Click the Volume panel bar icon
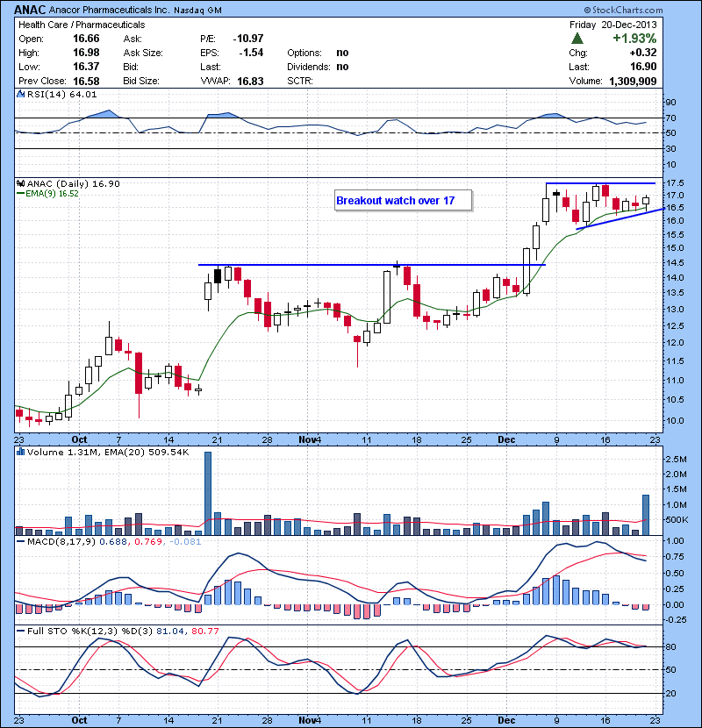This screenshot has height=728, width=702. point(21,452)
